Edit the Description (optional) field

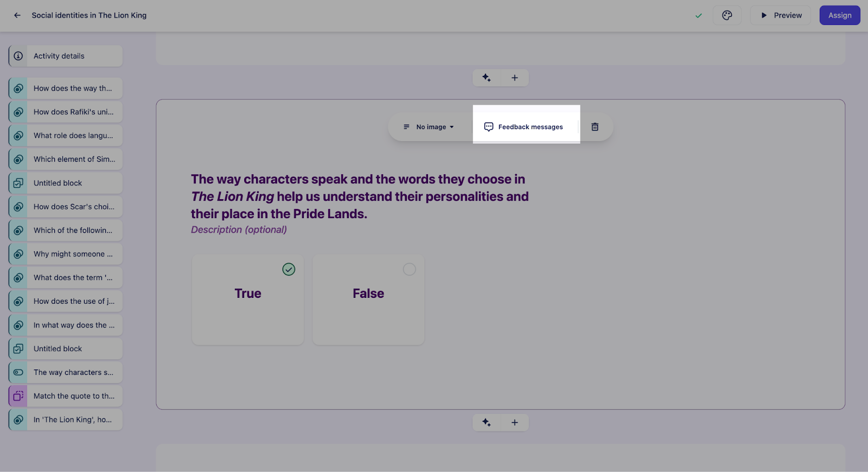pyautogui.click(x=239, y=229)
